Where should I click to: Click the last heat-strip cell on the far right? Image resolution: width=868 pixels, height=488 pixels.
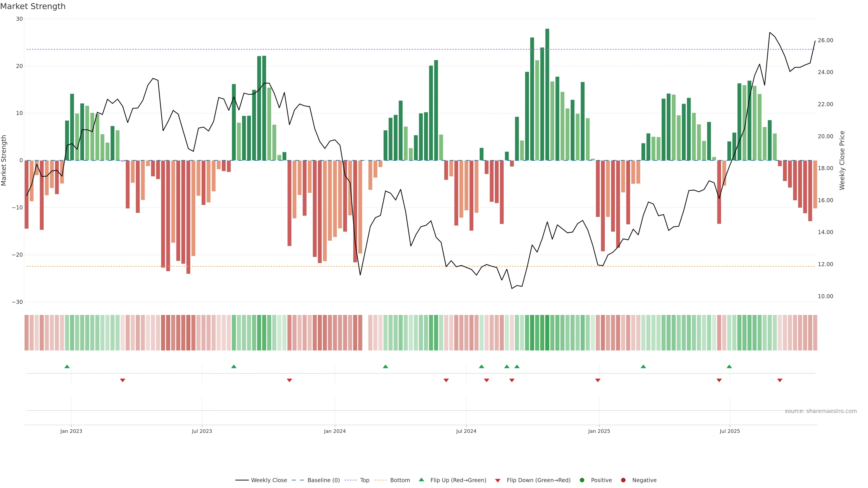pos(815,333)
